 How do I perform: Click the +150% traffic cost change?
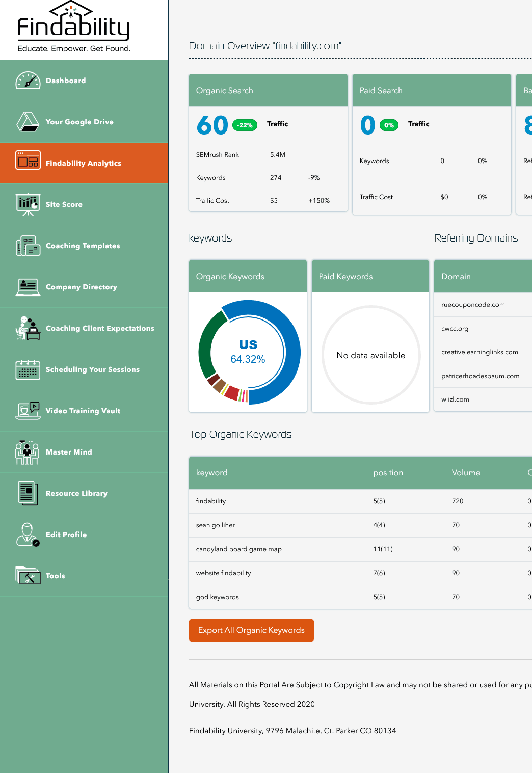[x=319, y=201]
